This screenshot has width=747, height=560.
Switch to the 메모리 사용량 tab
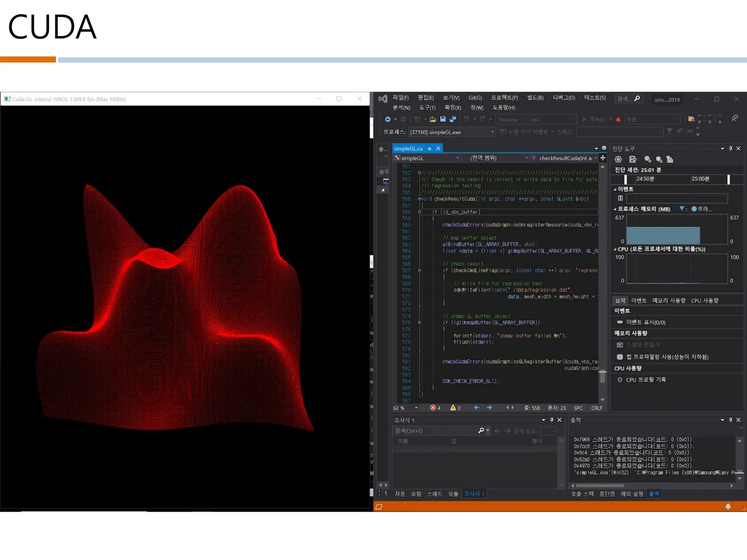[669, 300]
